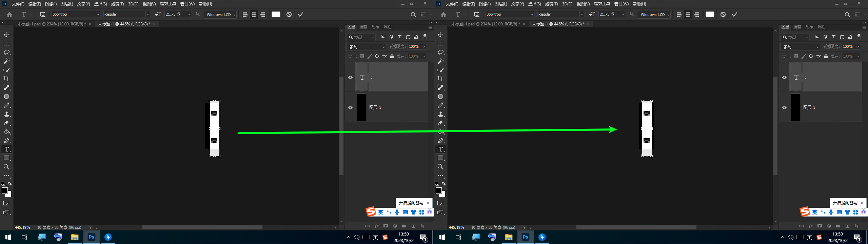Expand the 正常 blend mode dropdown in right window

pyautogui.click(x=817, y=47)
